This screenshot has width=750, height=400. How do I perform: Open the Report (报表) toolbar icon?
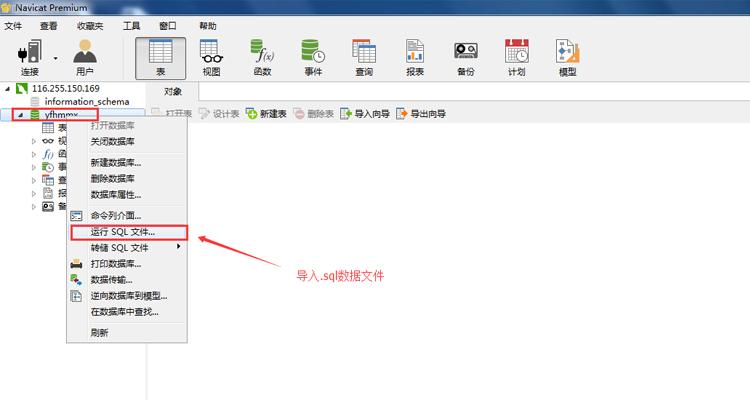tap(415, 56)
